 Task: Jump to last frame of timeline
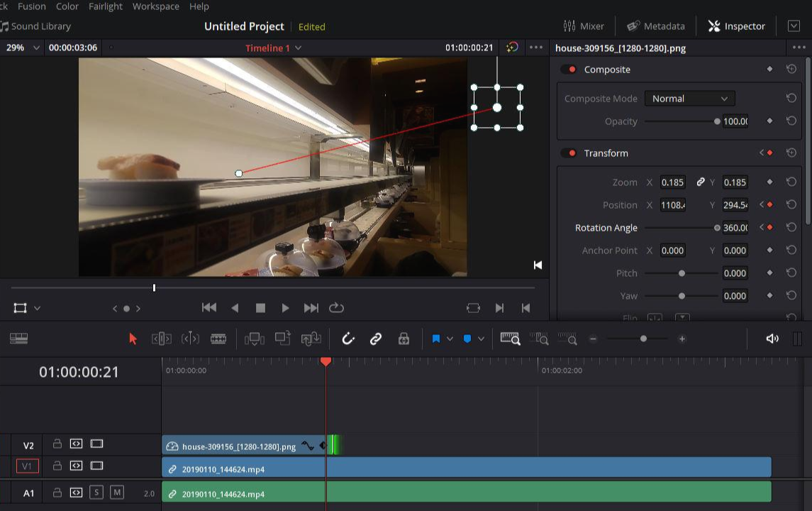point(311,308)
